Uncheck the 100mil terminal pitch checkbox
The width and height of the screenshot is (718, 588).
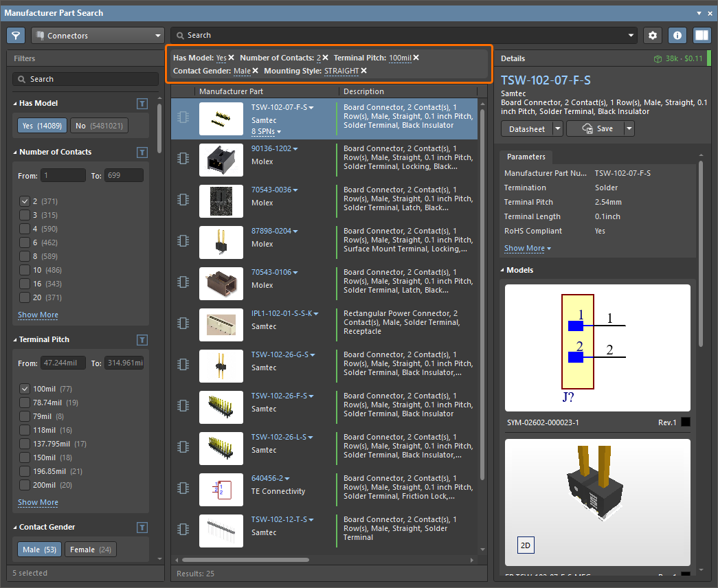point(25,389)
